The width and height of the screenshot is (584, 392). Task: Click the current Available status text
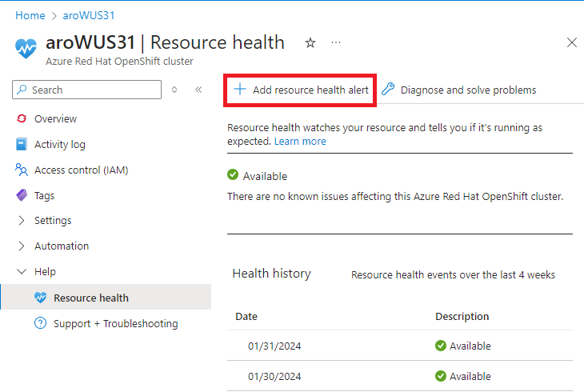click(265, 176)
